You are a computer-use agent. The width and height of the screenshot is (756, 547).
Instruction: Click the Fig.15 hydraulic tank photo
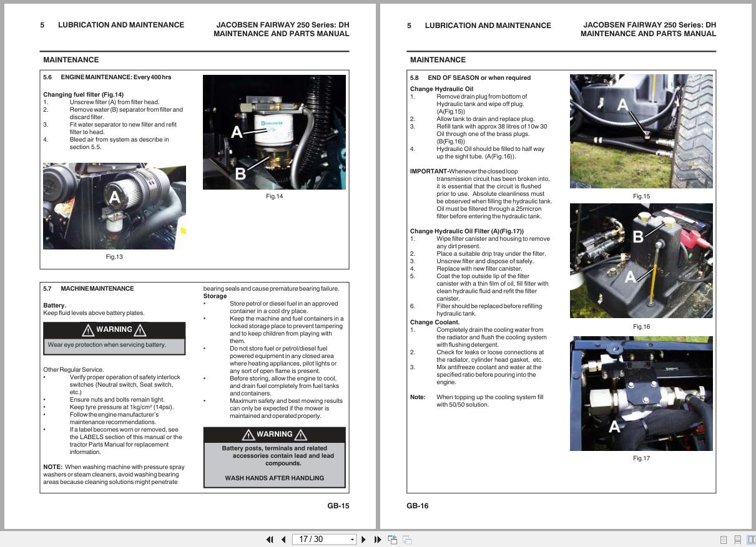[641, 131]
